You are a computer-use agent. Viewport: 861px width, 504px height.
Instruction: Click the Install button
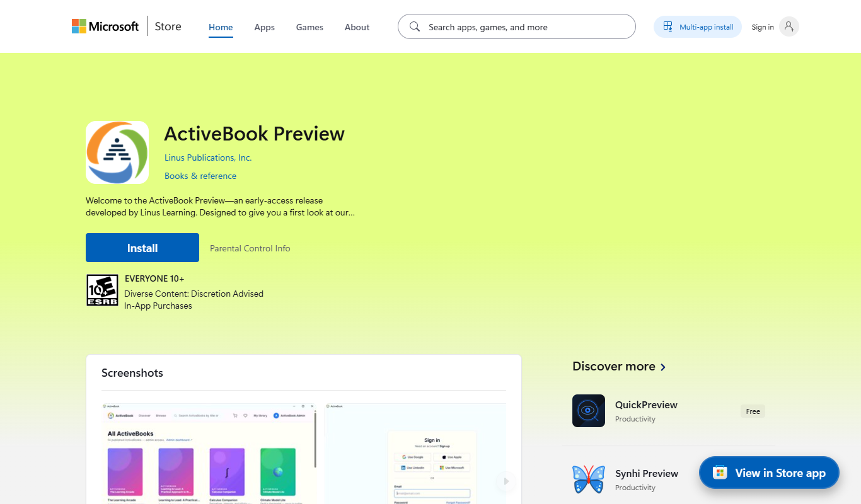pos(142,248)
